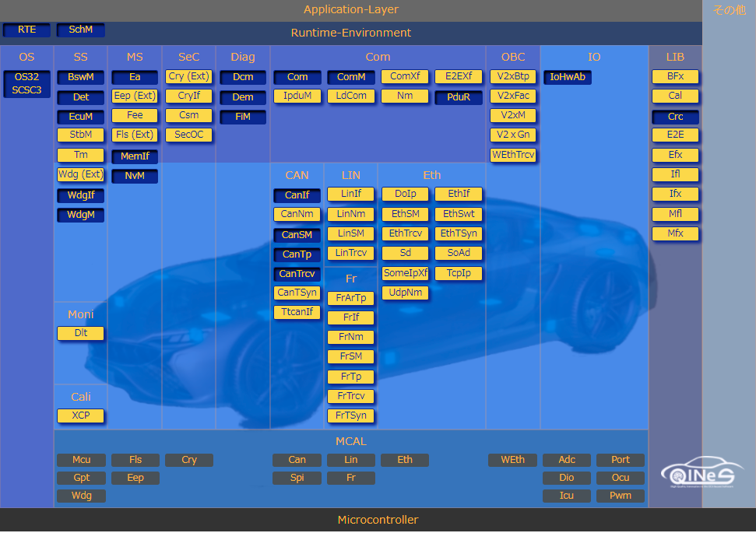Click the SecOC security module
Image resolution: width=756 pixels, height=533 pixels.
(x=188, y=135)
